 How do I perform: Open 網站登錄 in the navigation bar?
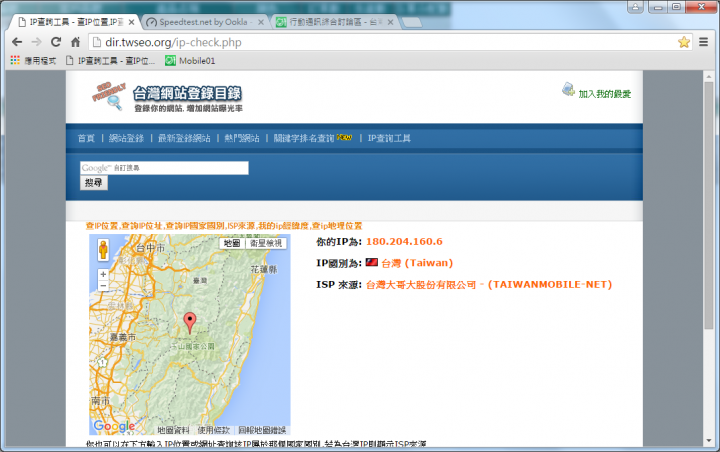(126, 138)
